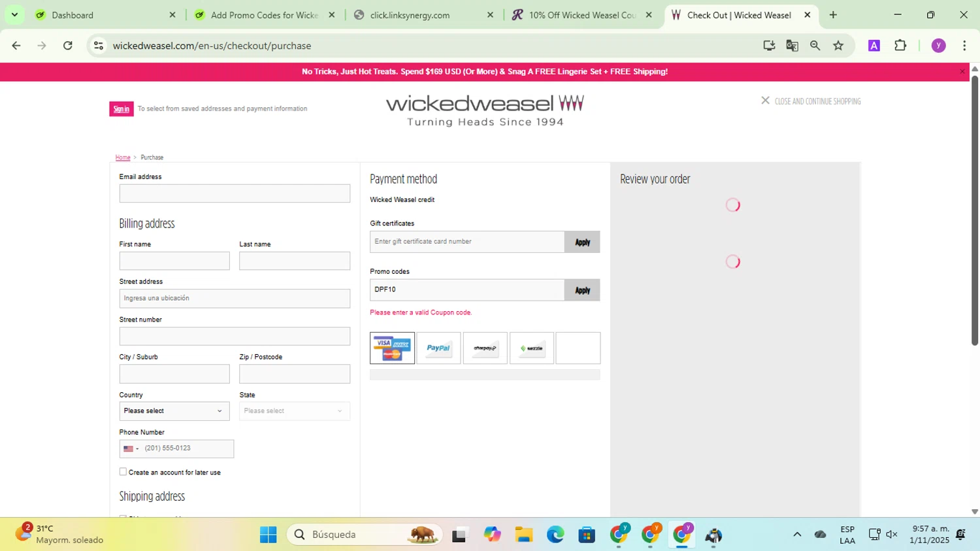Click Close and Continue Shopping

(817, 101)
